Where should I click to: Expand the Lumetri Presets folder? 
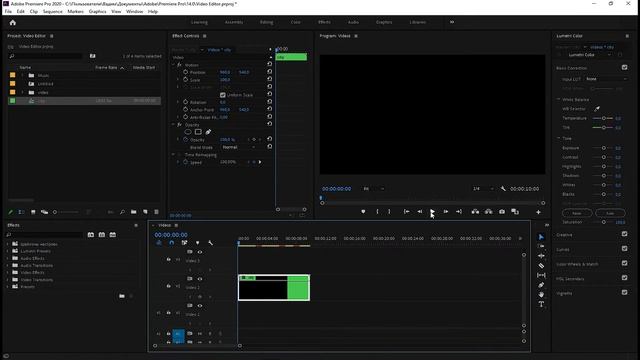(x=7, y=251)
